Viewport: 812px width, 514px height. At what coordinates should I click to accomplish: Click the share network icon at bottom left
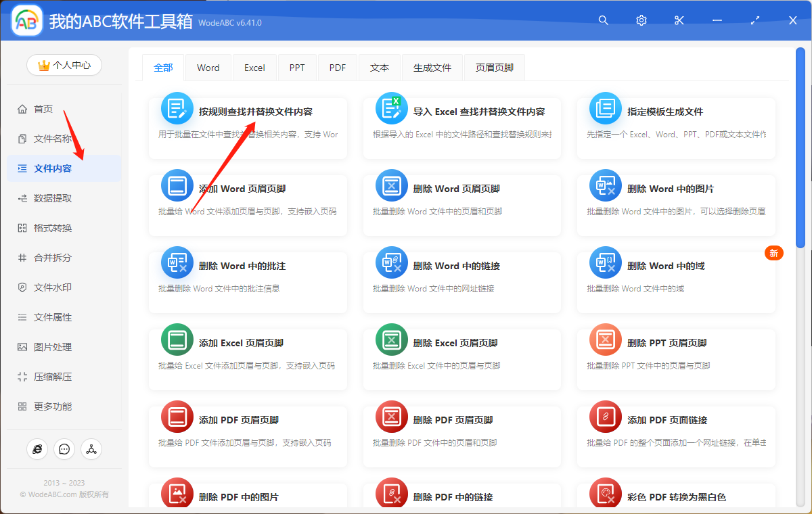(x=91, y=449)
